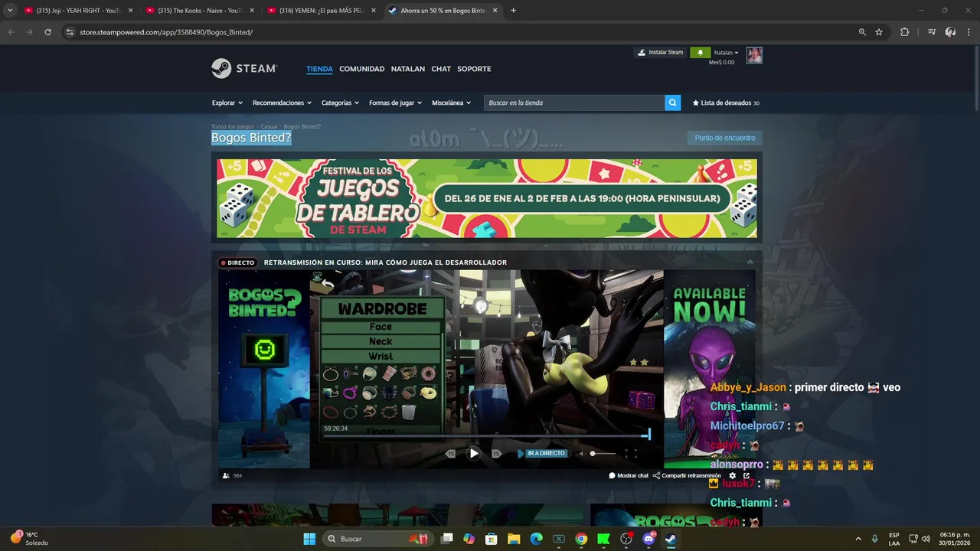
Task: Play the broadcast video
Action: click(474, 453)
